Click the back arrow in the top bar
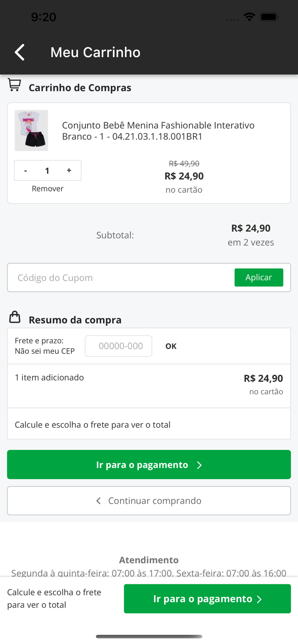 19,52
